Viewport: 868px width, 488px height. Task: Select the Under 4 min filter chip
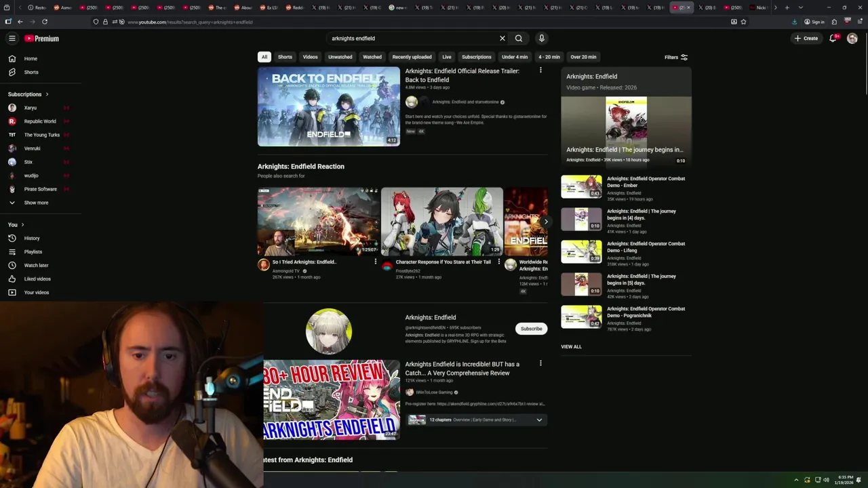click(x=515, y=57)
